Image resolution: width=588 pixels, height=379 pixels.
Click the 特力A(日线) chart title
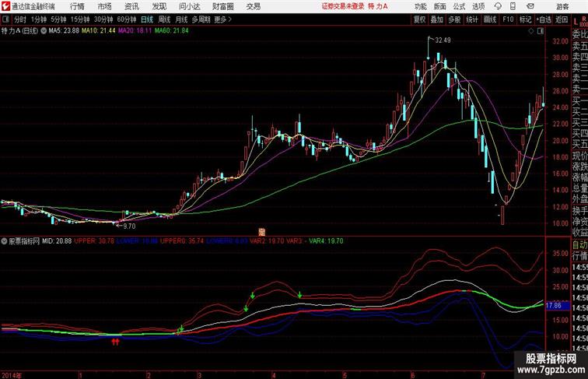click(x=20, y=31)
